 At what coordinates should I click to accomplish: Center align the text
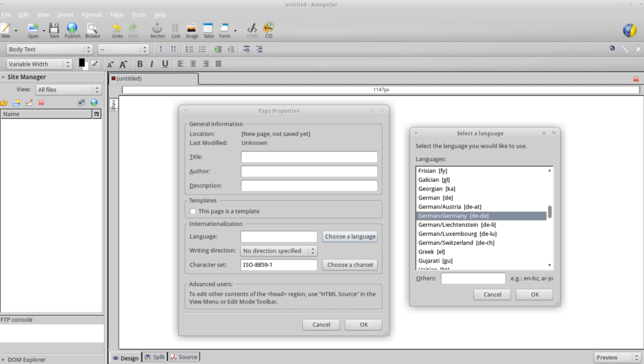(x=193, y=64)
